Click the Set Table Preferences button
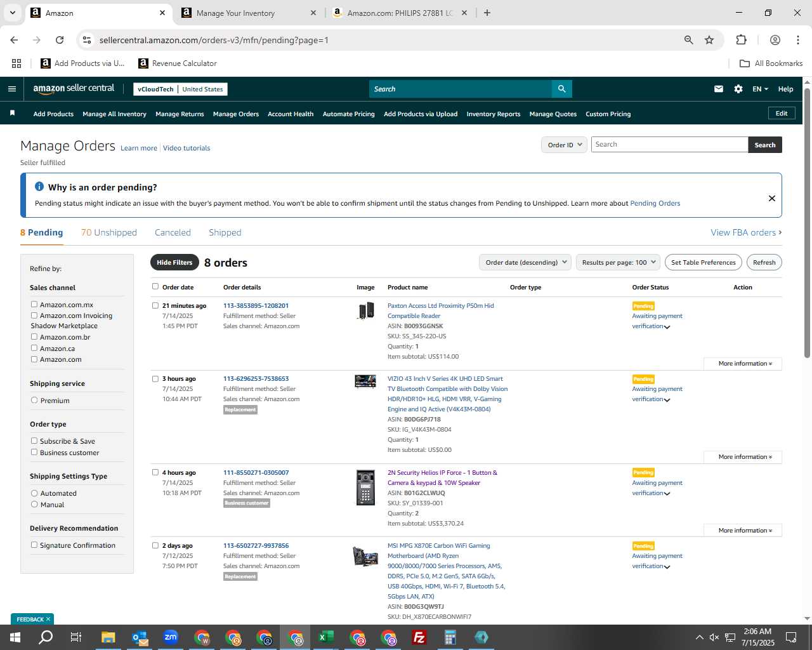Viewport: 812px width, 650px height. [704, 262]
